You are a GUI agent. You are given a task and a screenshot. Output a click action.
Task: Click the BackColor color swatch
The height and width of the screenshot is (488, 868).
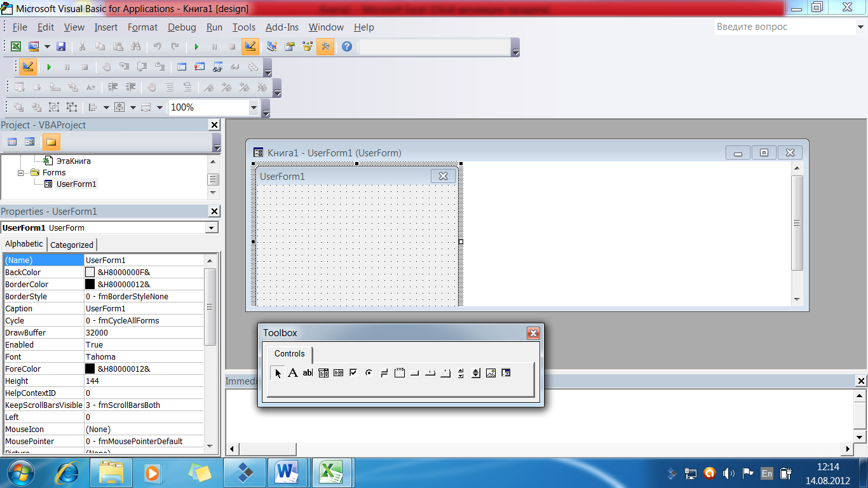(90, 272)
